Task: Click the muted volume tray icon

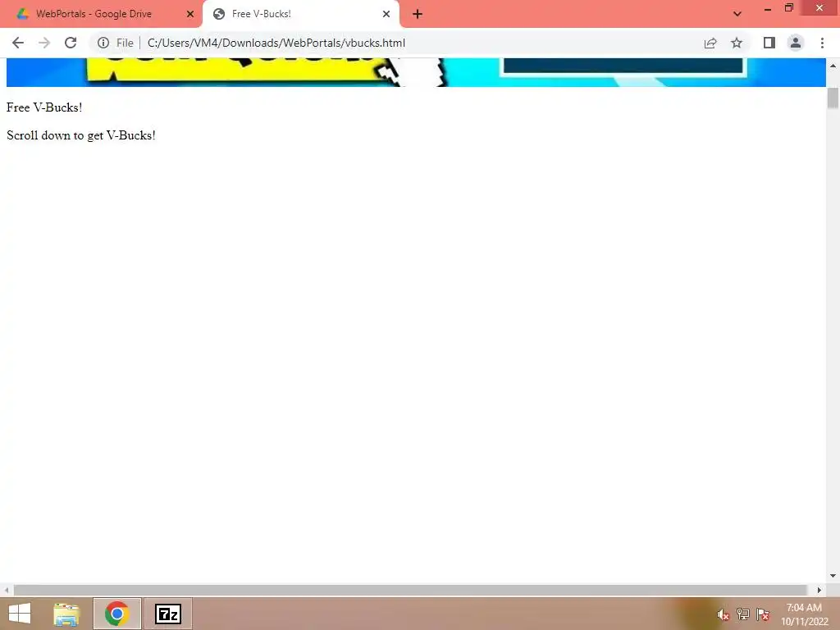Action: click(723, 615)
